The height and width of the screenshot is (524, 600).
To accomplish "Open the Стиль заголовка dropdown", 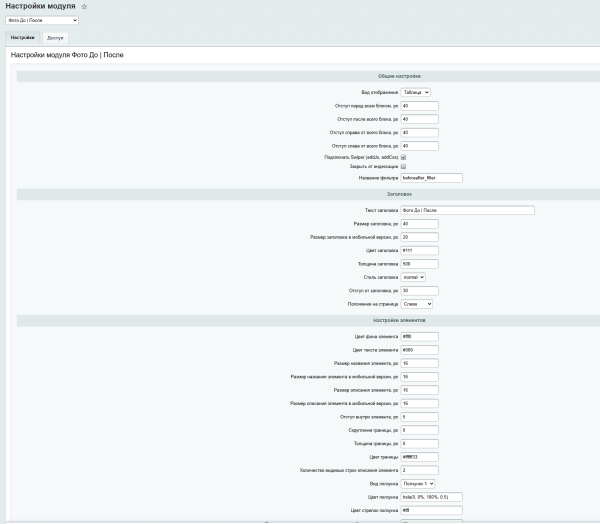I will (x=413, y=277).
